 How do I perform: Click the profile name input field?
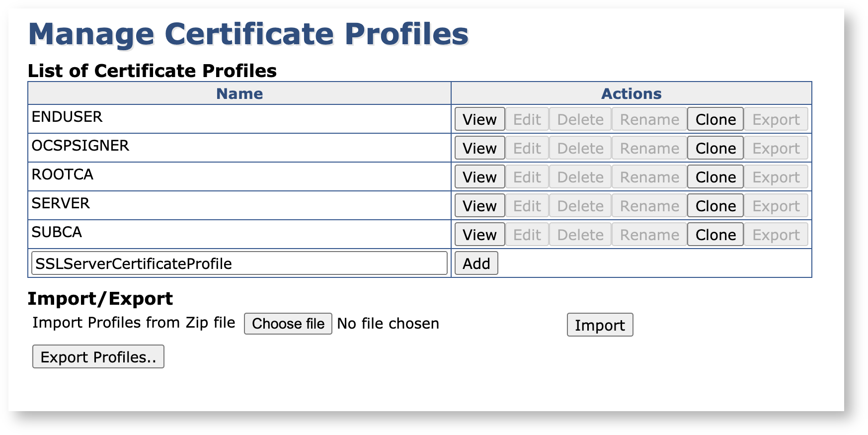(x=239, y=263)
